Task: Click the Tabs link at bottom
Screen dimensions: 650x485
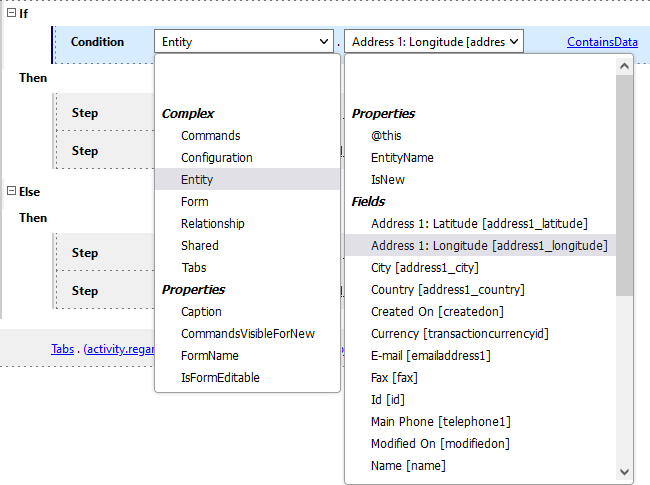Action: pyautogui.click(x=62, y=349)
